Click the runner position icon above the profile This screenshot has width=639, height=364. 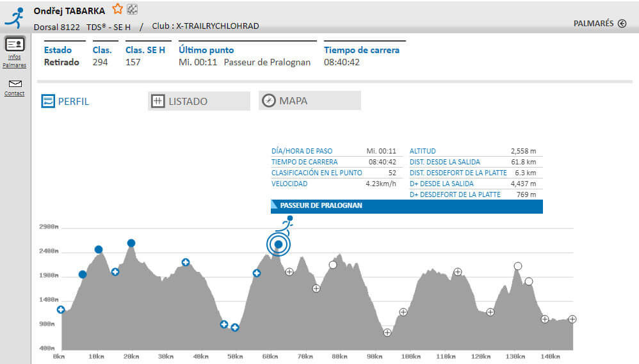click(286, 223)
